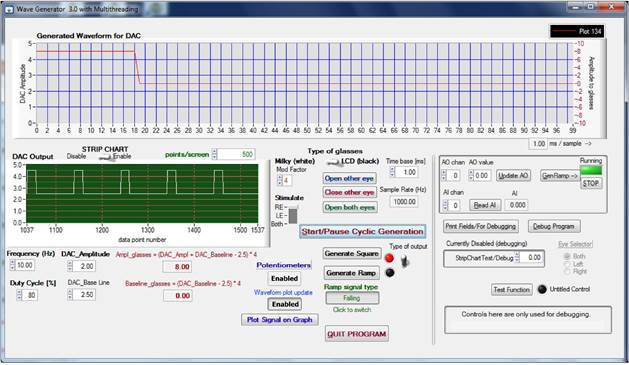Image resolution: width=629 pixels, height=365 pixels.
Task: Switch the Ramp signal type Falling button
Action: click(352, 298)
